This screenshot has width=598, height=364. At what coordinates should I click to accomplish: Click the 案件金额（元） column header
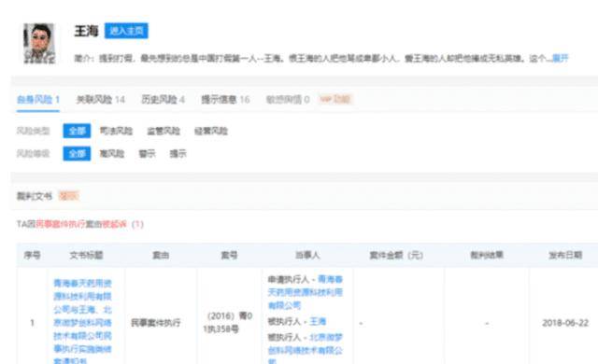(x=396, y=255)
